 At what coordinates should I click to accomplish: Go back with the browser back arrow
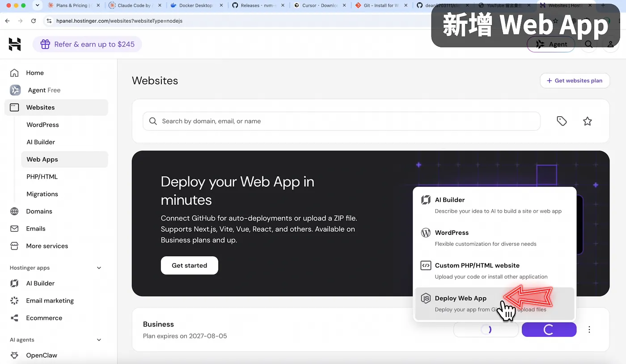(x=7, y=21)
